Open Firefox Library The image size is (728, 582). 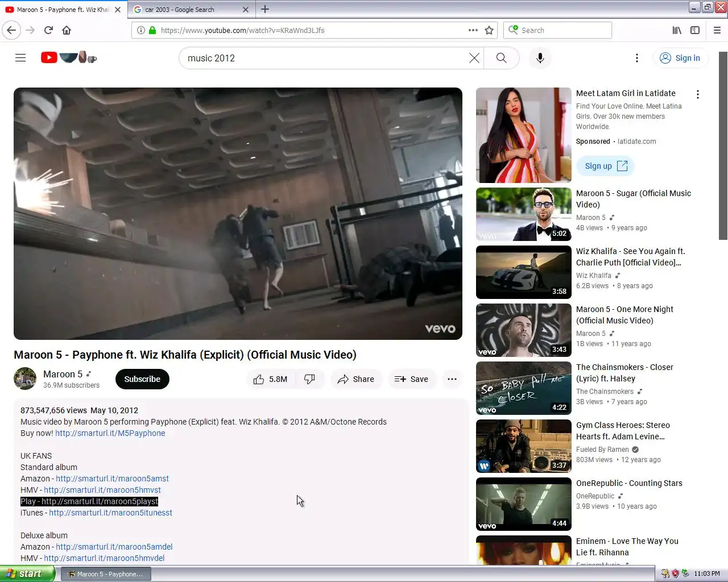677,30
